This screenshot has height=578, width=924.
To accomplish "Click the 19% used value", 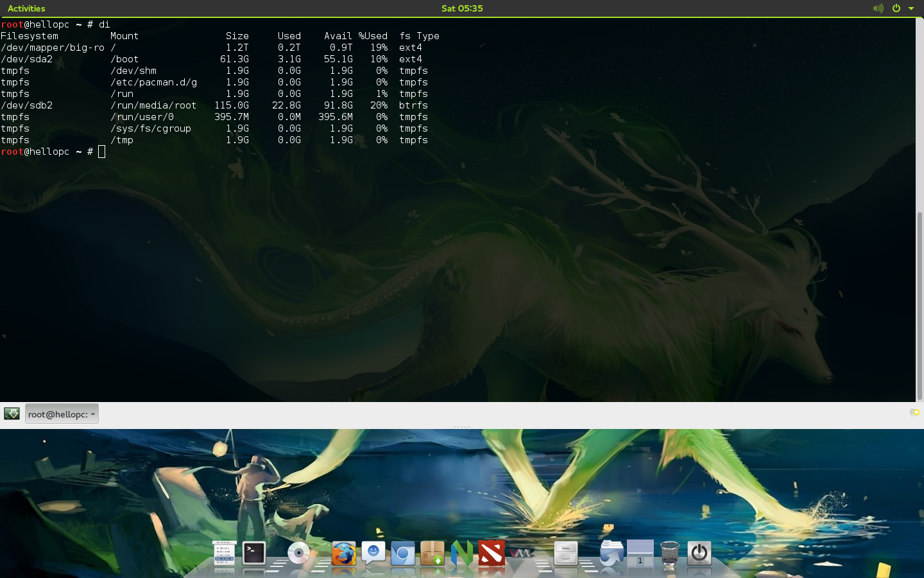I will pyautogui.click(x=379, y=48).
